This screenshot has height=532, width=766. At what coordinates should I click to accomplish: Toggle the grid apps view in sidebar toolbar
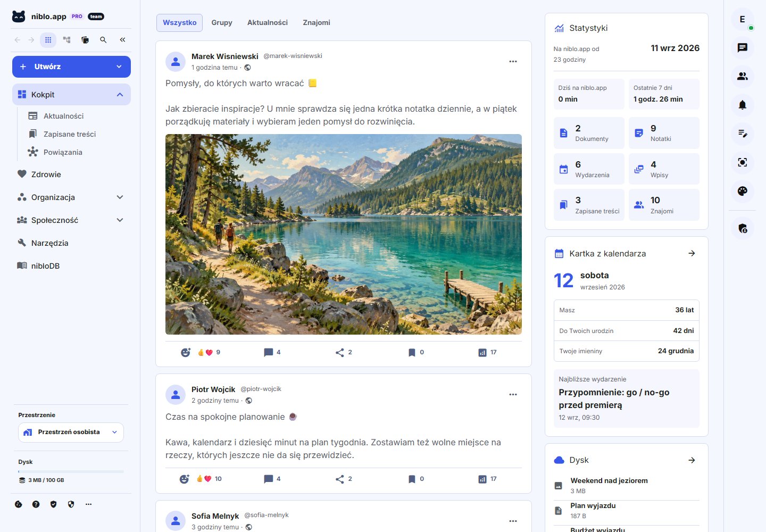pyautogui.click(x=48, y=40)
